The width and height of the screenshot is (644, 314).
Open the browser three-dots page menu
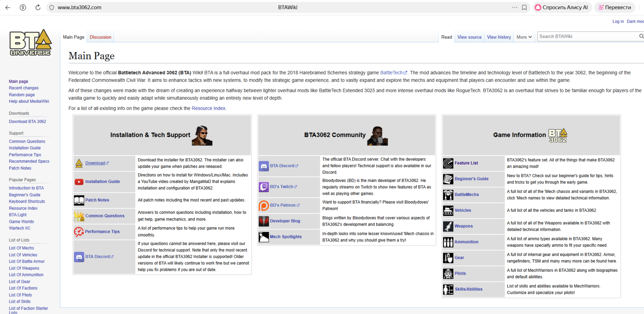[x=515, y=8]
